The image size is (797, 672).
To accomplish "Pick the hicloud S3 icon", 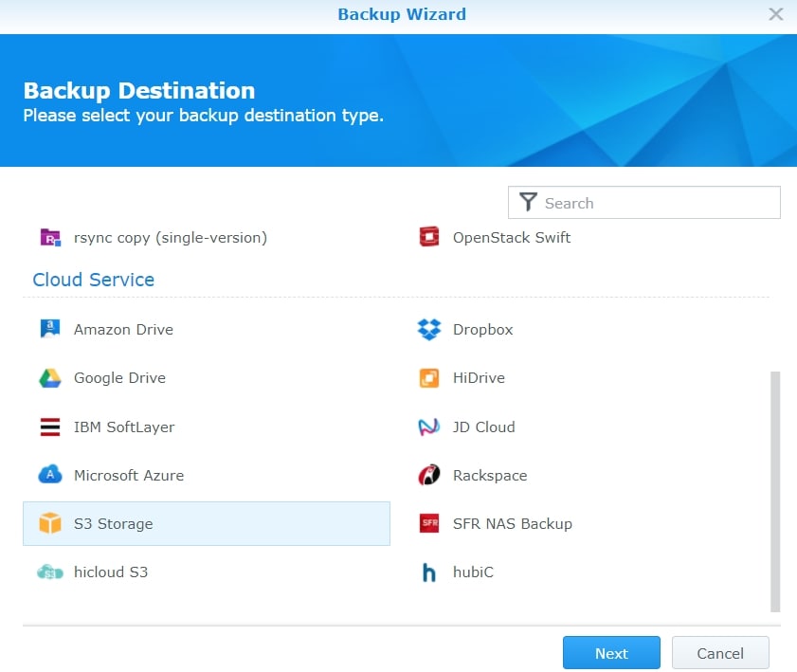I will [50, 572].
